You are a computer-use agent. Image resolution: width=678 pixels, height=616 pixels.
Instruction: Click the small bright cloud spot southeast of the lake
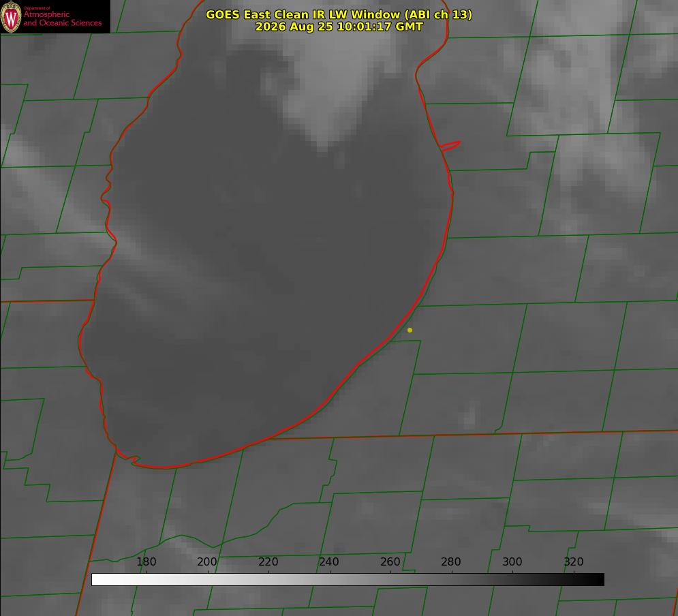pos(470,414)
